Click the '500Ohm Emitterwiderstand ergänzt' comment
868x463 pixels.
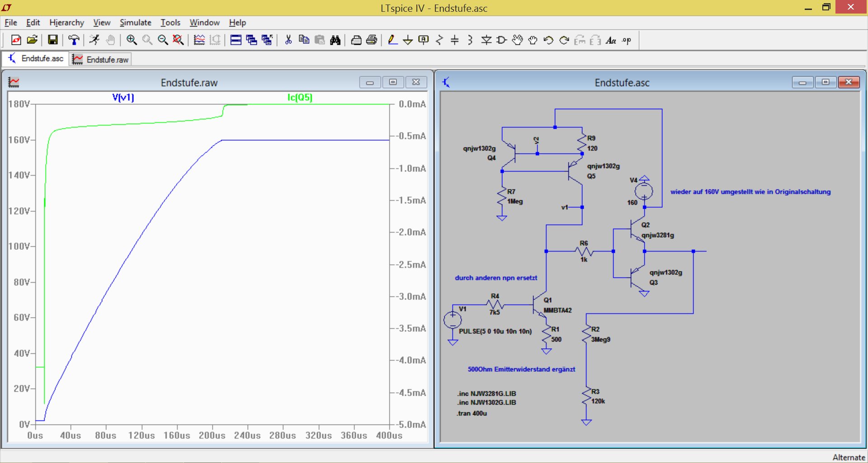(x=521, y=369)
